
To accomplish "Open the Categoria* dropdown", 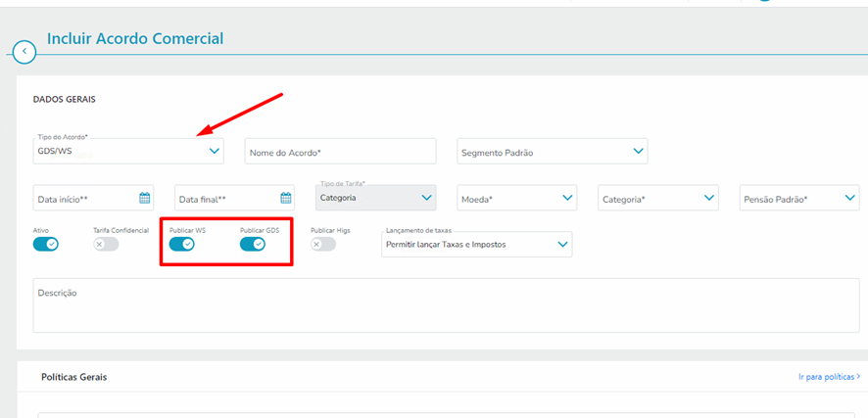I will tap(658, 198).
